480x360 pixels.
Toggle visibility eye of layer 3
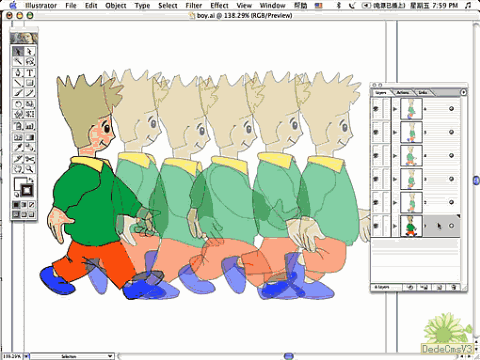pos(376,179)
